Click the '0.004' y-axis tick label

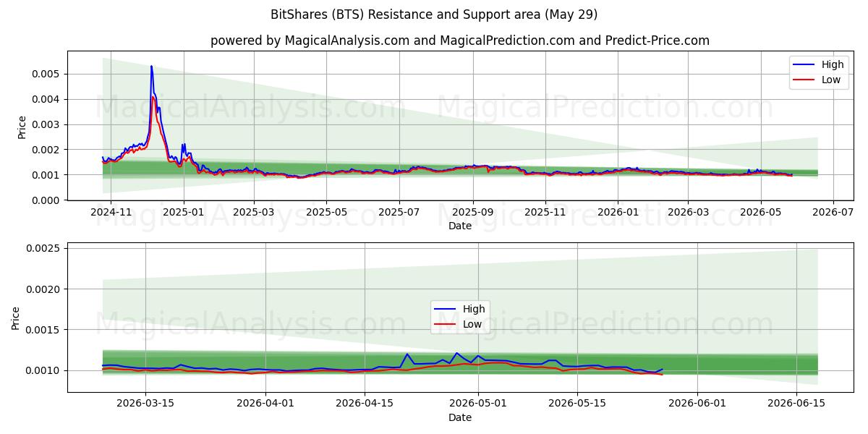point(47,99)
